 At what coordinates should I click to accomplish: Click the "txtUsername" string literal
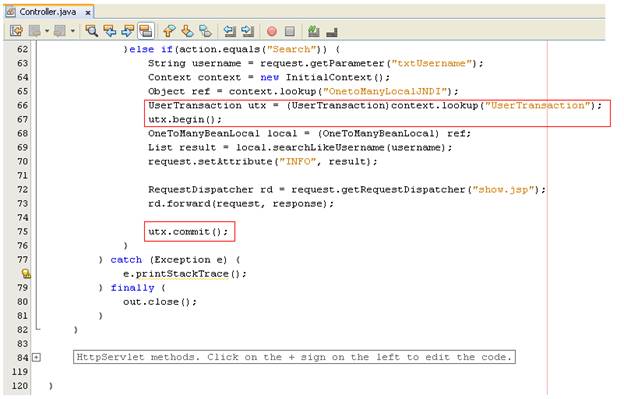(x=432, y=63)
